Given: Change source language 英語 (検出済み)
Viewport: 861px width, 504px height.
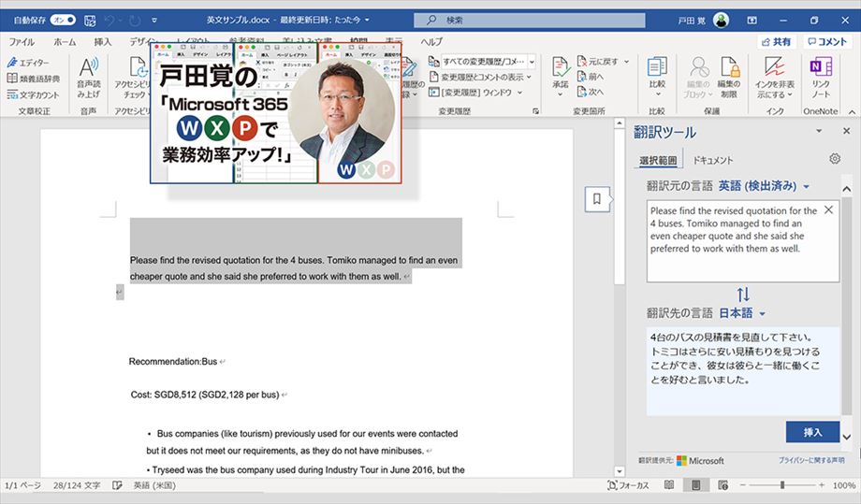Looking at the screenshot, I should [764, 186].
